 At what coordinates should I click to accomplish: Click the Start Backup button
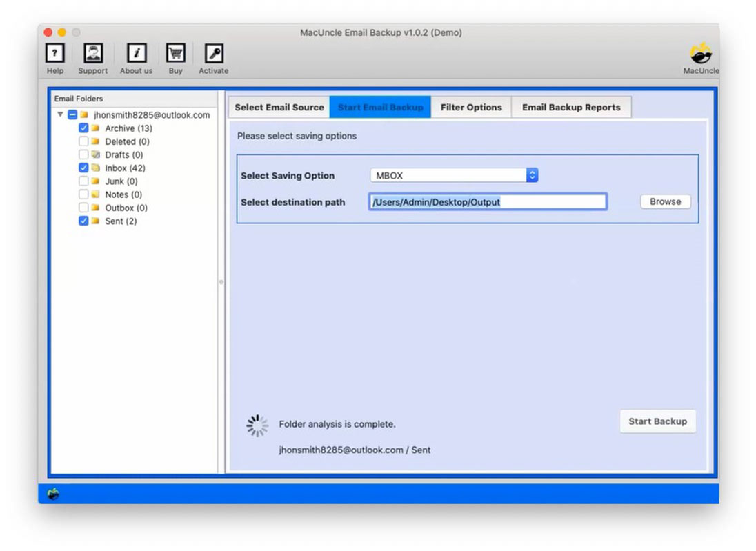click(657, 421)
